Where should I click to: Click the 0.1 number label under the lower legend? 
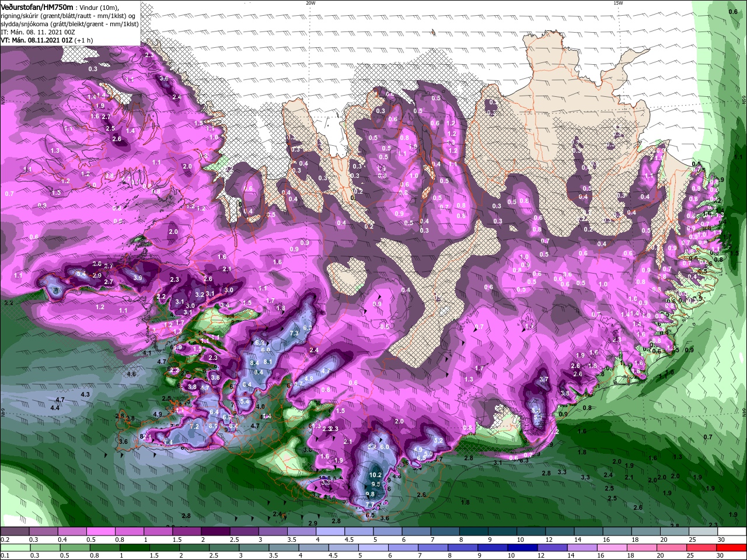[5, 555]
